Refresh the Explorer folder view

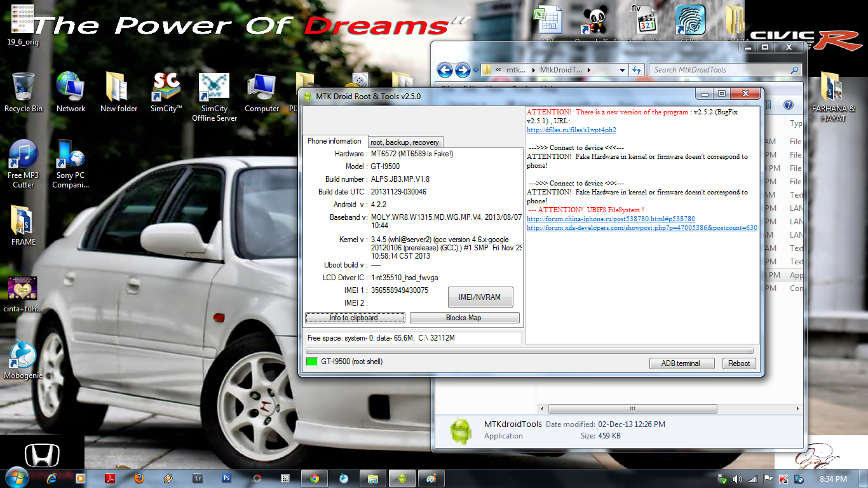pyautogui.click(x=637, y=70)
